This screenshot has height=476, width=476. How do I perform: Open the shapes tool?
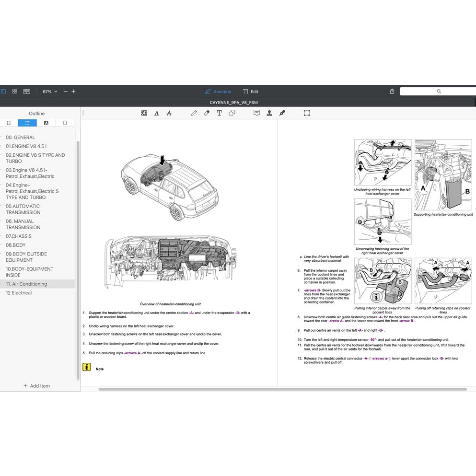[232, 113]
